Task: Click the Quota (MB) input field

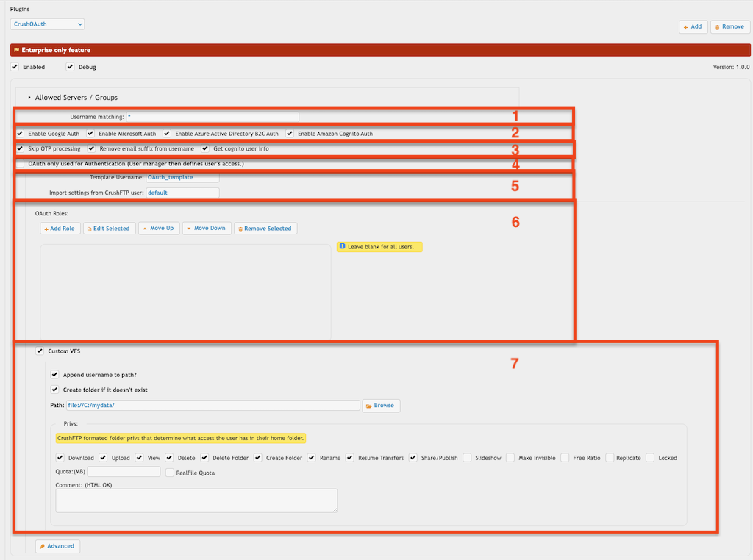Action: (124, 472)
